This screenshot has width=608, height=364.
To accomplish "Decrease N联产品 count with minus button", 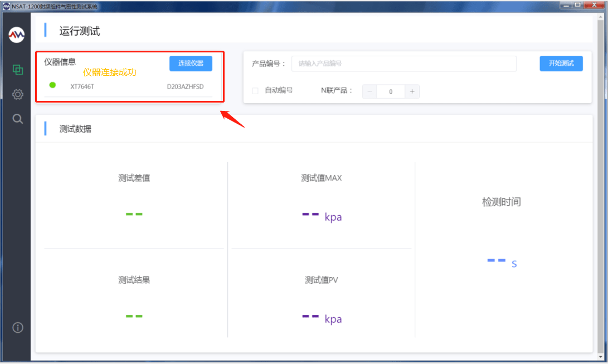I will coord(369,91).
